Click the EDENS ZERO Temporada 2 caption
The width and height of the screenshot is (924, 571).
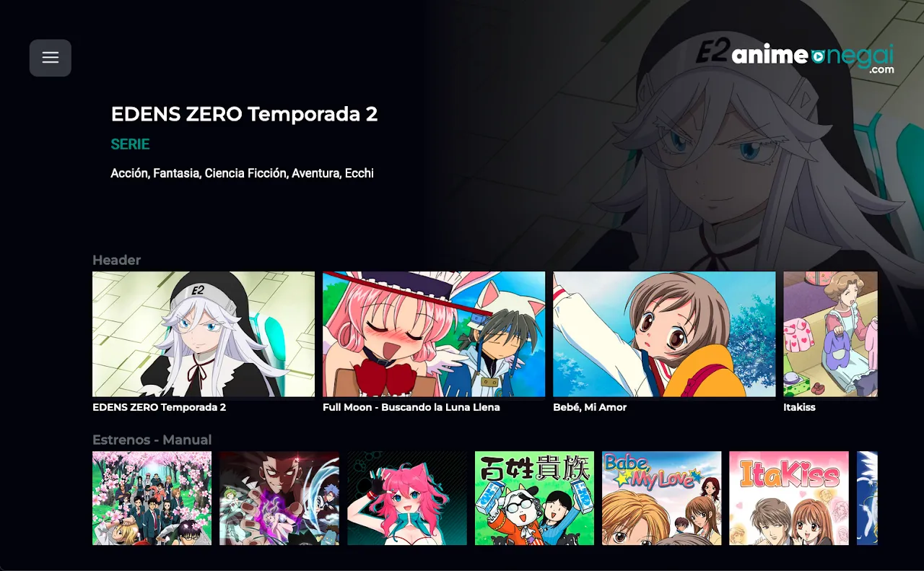(x=160, y=407)
